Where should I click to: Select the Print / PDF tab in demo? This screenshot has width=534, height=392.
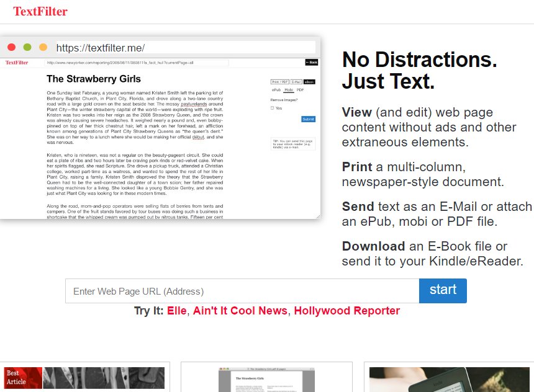coord(279,81)
